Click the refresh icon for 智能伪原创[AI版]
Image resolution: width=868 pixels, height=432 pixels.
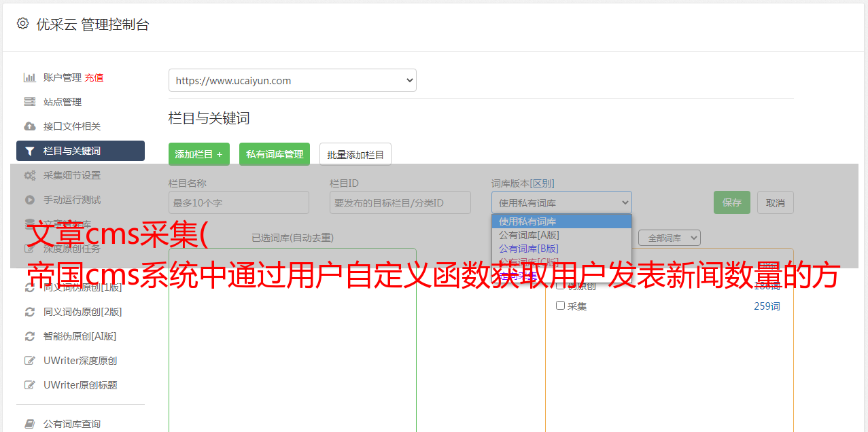(x=30, y=336)
